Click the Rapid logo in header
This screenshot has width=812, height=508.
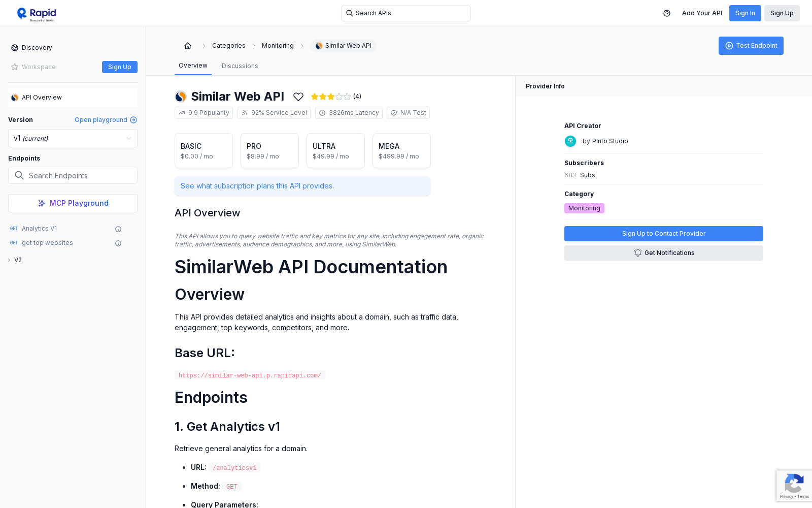(x=37, y=14)
